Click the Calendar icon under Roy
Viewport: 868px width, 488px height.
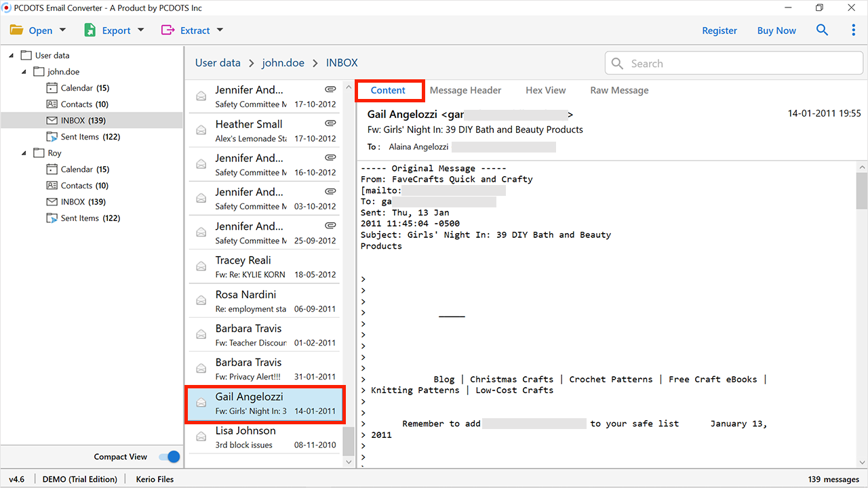coord(52,169)
